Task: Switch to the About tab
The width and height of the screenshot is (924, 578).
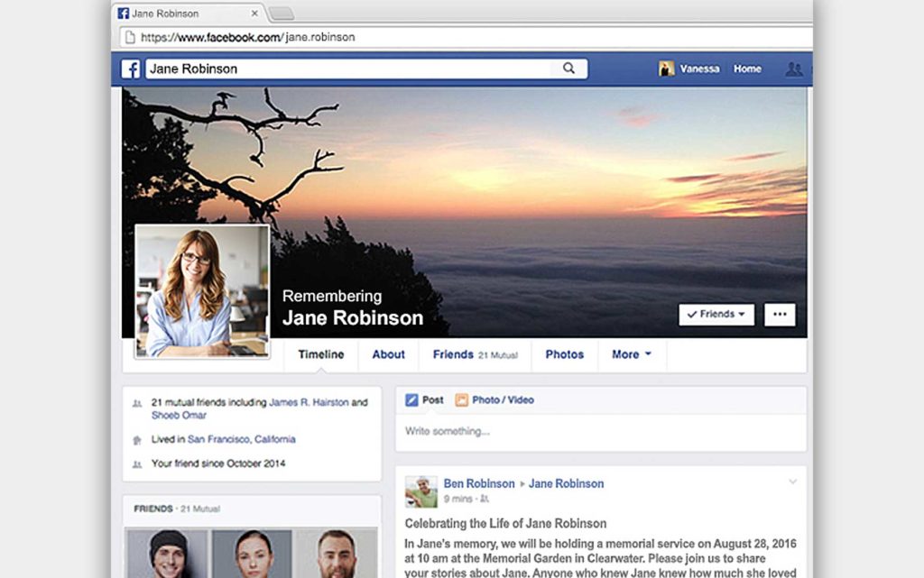Action: tap(388, 354)
